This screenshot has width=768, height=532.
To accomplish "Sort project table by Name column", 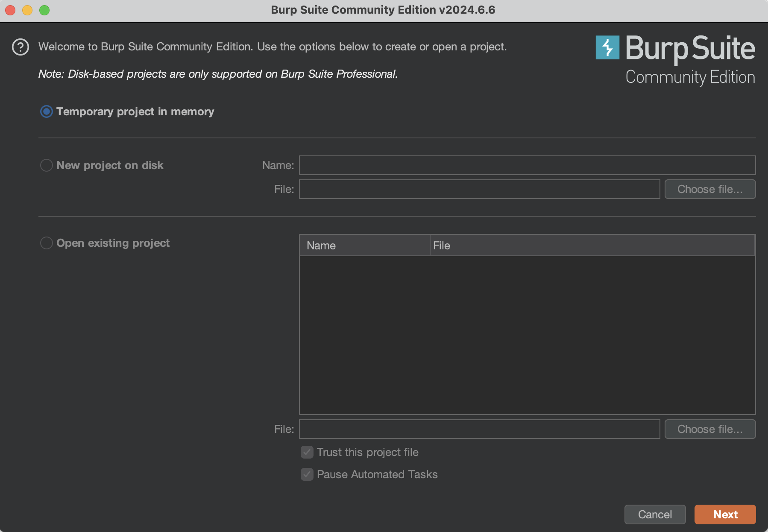I will click(x=365, y=246).
